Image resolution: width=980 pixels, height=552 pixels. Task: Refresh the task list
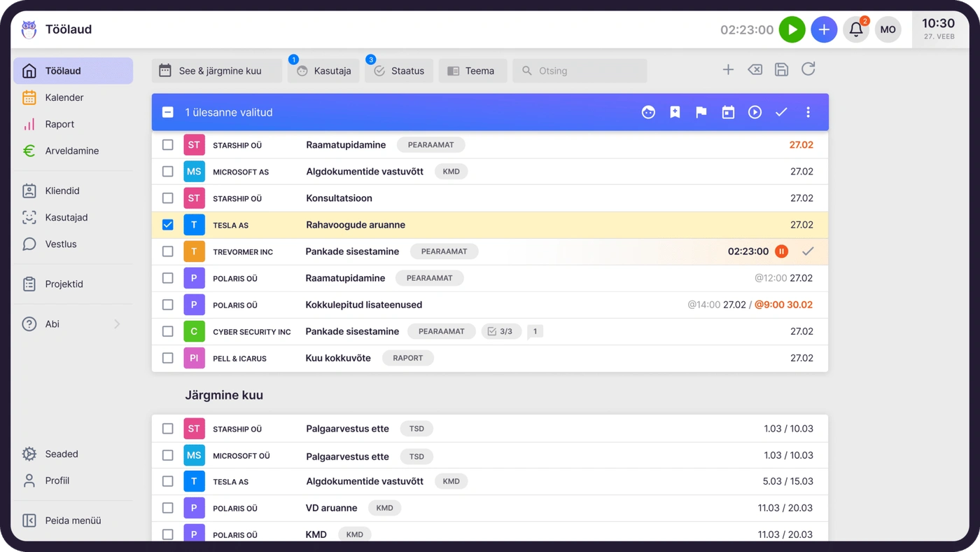pos(808,69)
